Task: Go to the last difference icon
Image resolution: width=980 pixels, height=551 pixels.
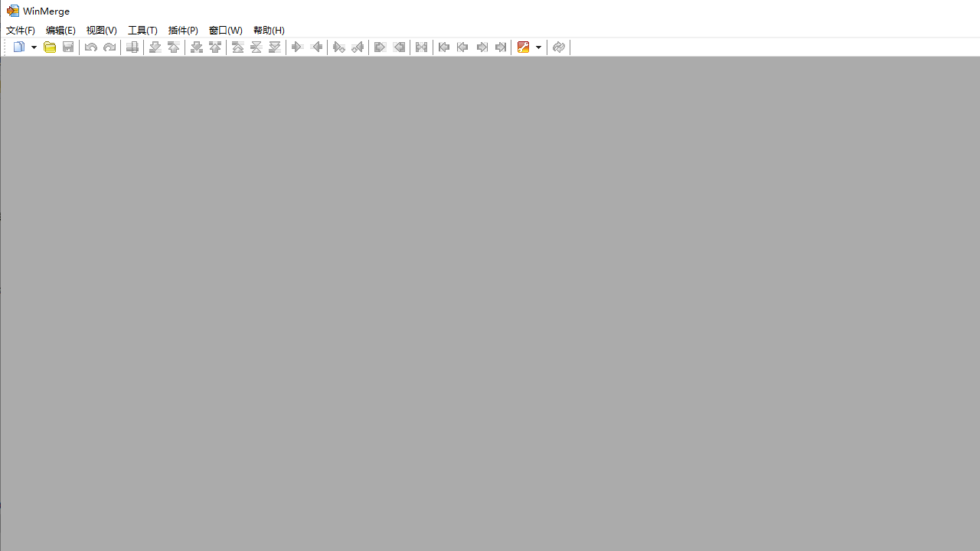Action: coord(275,47)
